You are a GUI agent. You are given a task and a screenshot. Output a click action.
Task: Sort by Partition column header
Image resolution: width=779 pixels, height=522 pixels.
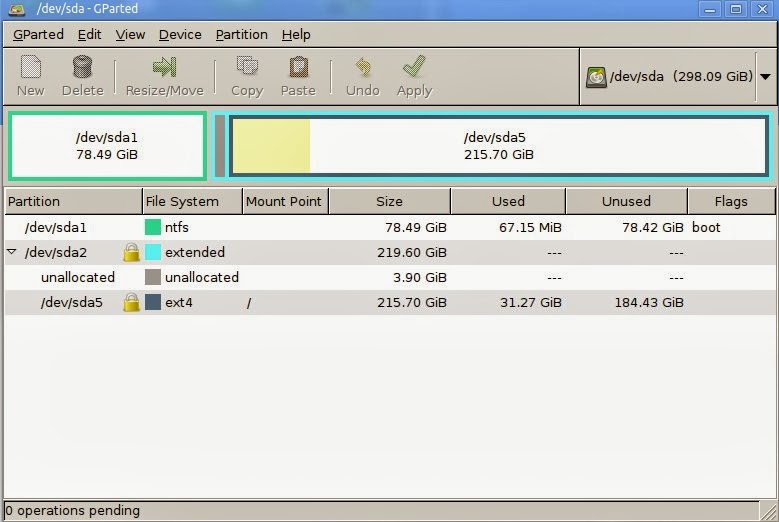point(73,201)
